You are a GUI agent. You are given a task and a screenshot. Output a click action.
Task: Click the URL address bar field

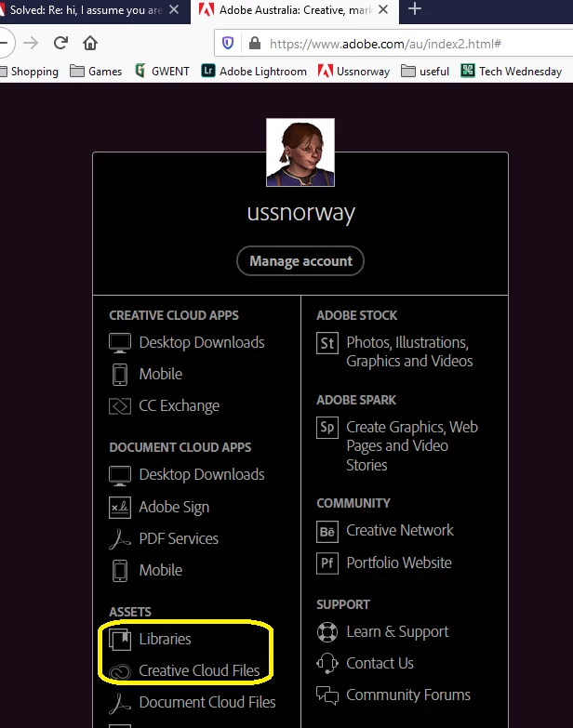pyautogui.click(x=393, y=43)
